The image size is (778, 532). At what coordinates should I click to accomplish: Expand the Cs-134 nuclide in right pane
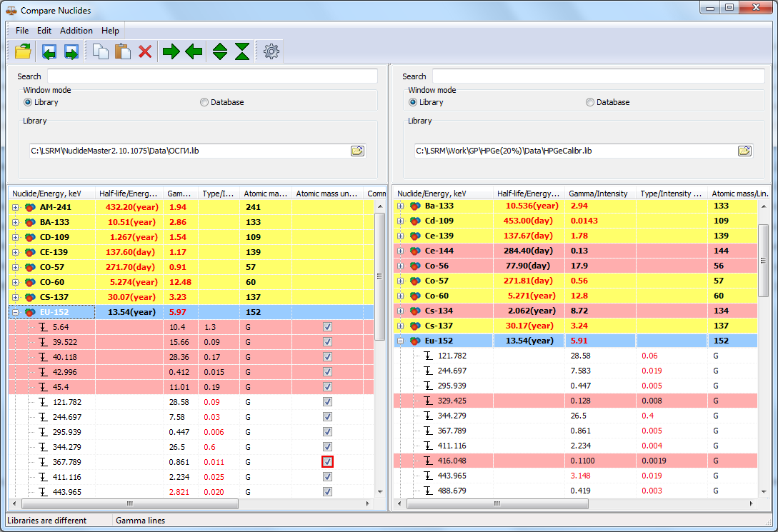(x=401, y=311)
